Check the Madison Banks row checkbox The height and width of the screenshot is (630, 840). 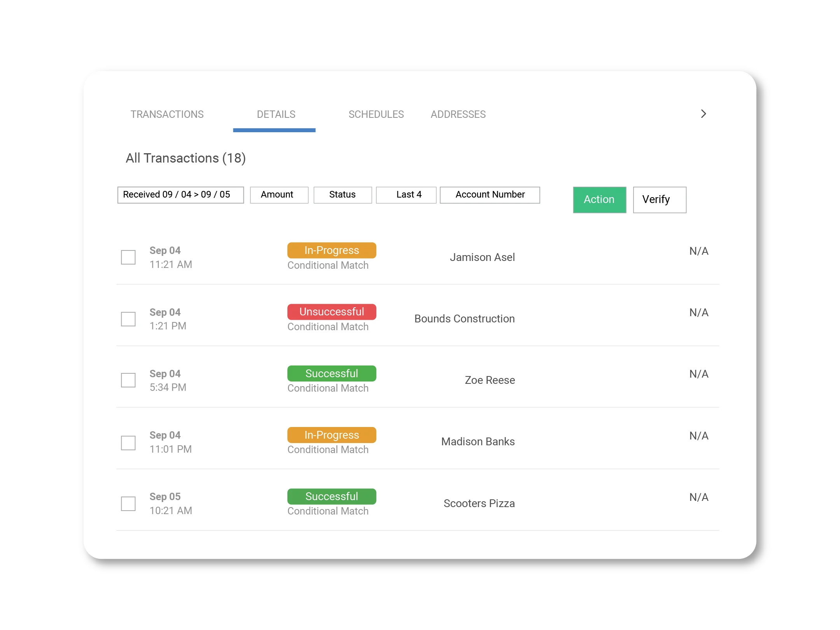(128, 443)
